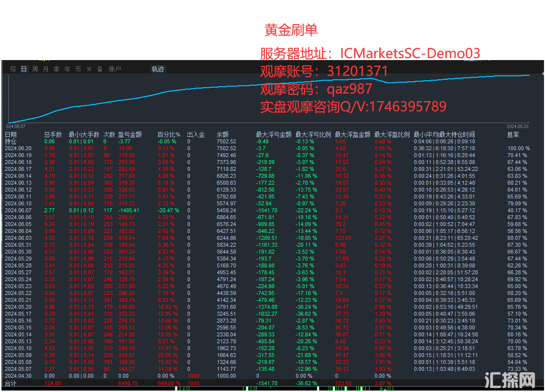Switch to the 综 summary tab
This screenshot has height=392, width=545.
pos(13,69)
